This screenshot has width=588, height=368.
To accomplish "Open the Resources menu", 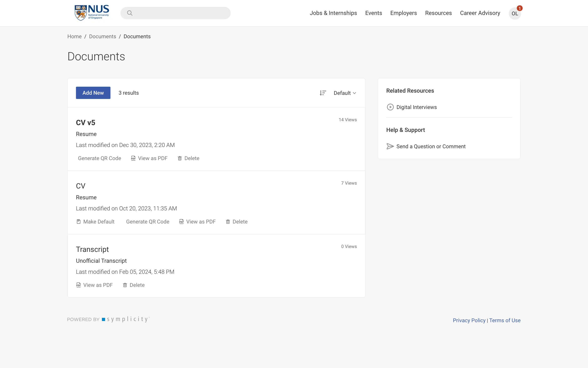I will (x=438, y=13).
